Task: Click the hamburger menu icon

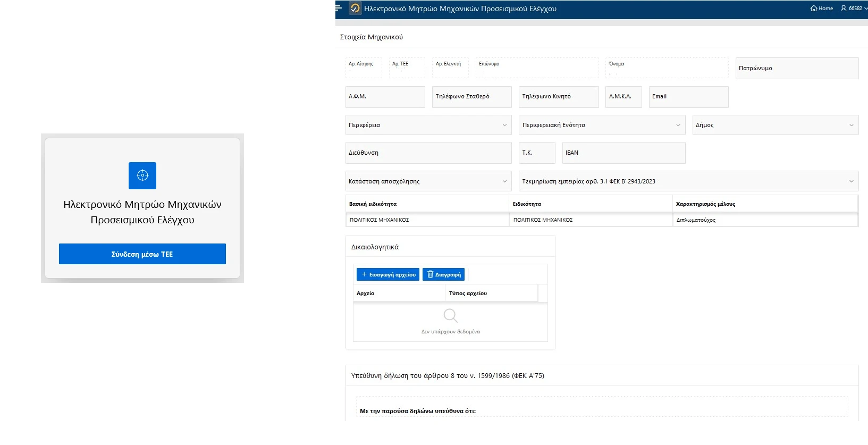Action: tap(339, 8)
